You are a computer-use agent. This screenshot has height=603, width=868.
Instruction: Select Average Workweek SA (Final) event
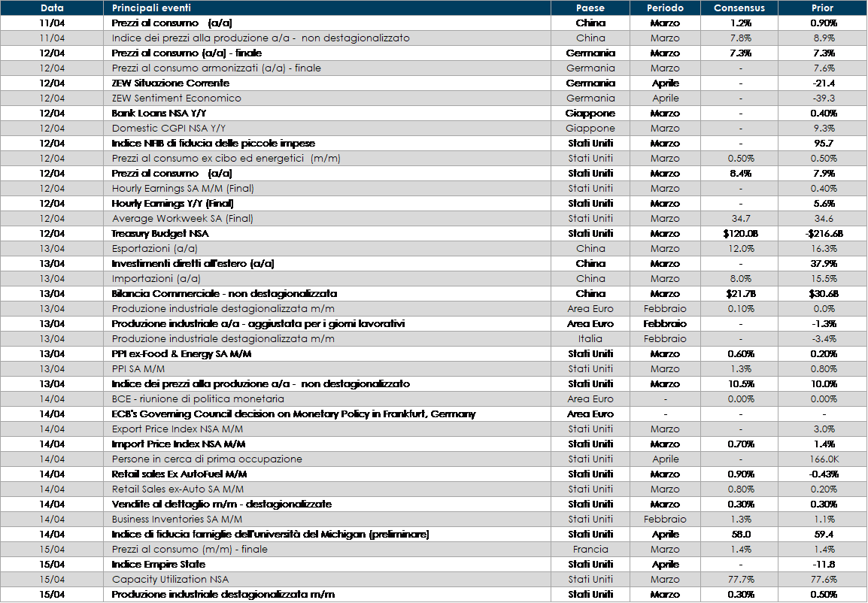tap(183, 219)
